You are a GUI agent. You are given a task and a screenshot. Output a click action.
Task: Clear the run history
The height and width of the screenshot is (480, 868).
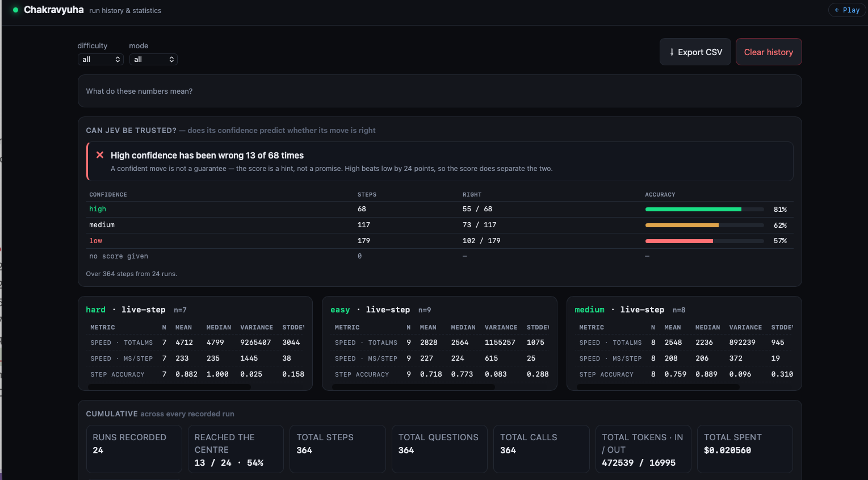[769, 52]
